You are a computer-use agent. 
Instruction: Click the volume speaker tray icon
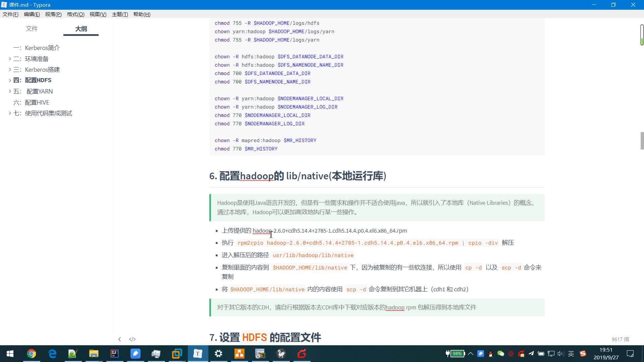pos(560,354)
